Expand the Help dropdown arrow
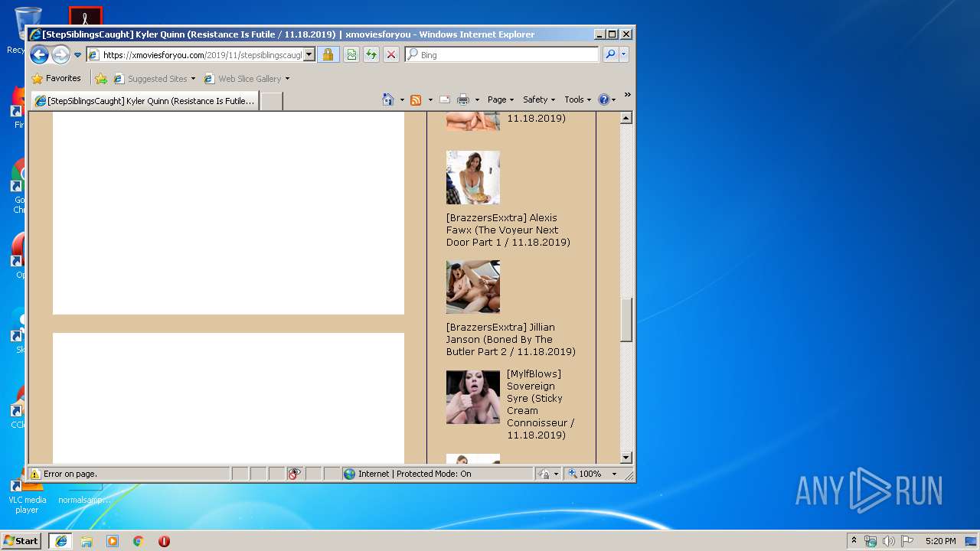The width and height of the screenshot is (980, 551). coord(613,99)
